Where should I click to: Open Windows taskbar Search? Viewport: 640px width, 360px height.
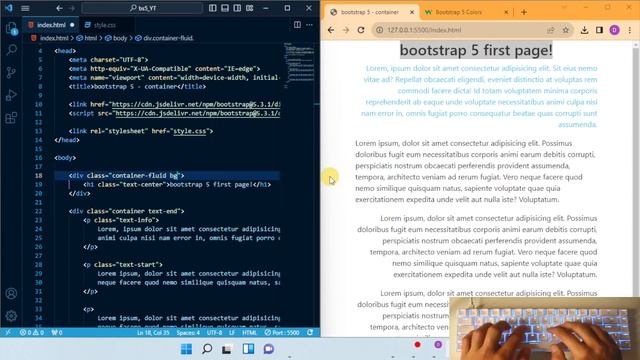click(207, 349)
